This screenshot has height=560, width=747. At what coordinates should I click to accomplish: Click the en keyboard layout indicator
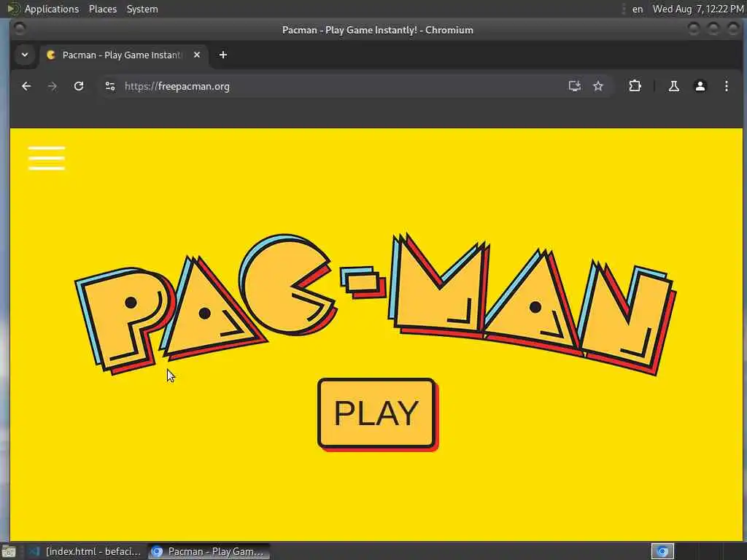pyautogui.click(x=638, y=9)
